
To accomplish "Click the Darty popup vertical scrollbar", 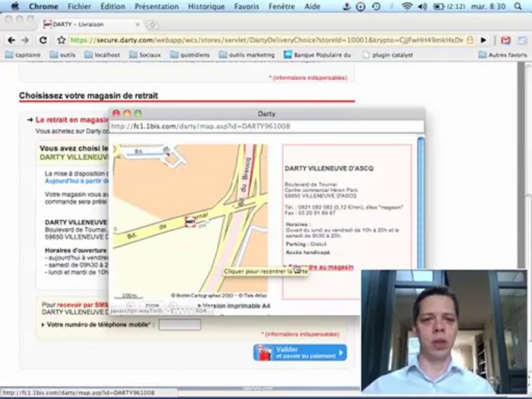I will click(x=421, y=203).
